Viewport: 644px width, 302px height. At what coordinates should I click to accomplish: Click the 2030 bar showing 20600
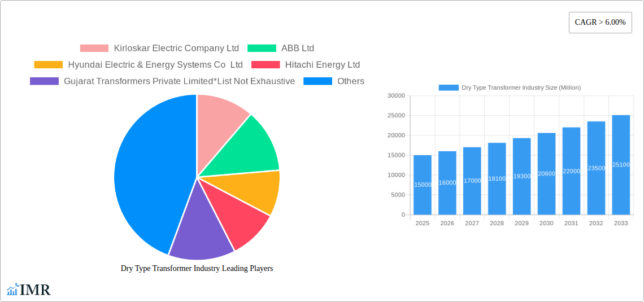547,174
